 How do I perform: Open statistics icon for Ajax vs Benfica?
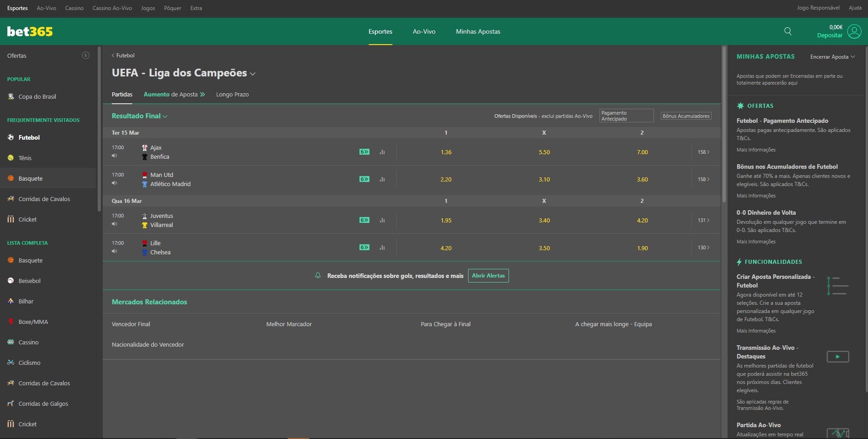382,152
